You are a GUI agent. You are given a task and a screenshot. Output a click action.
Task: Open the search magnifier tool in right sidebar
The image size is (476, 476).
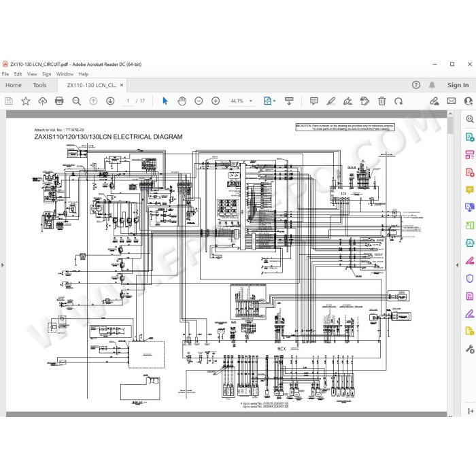click(x=470, y=119)
